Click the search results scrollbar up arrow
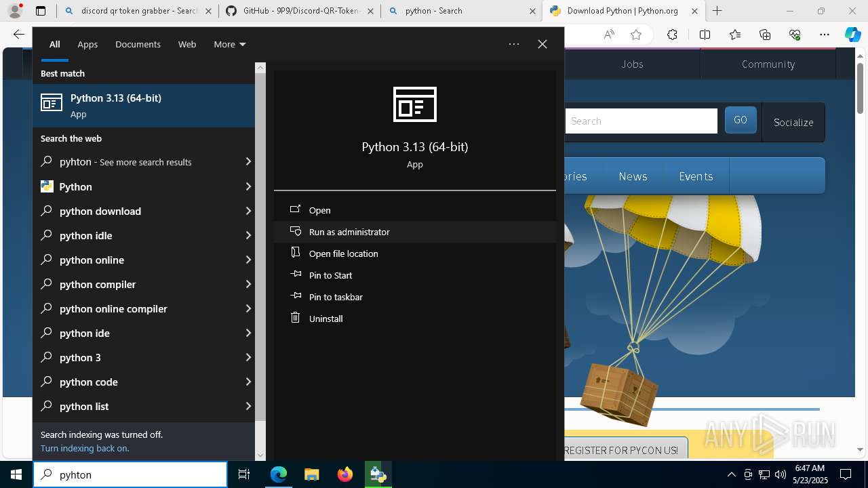This screenshot has height=488, width=868. tap(260, 68)
